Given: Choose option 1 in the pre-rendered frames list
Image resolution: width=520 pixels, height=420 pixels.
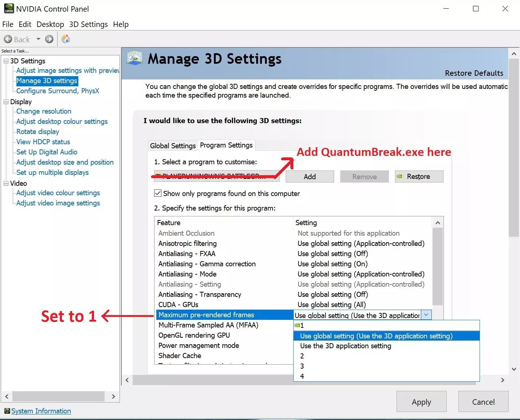Looking at the screenshot, I should click(386, 326).
